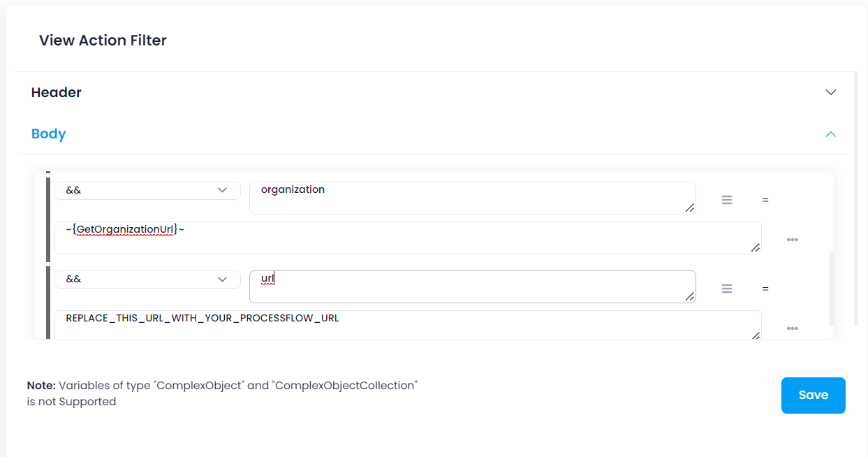Click resize handle of the organization textarea

point(690,208)
